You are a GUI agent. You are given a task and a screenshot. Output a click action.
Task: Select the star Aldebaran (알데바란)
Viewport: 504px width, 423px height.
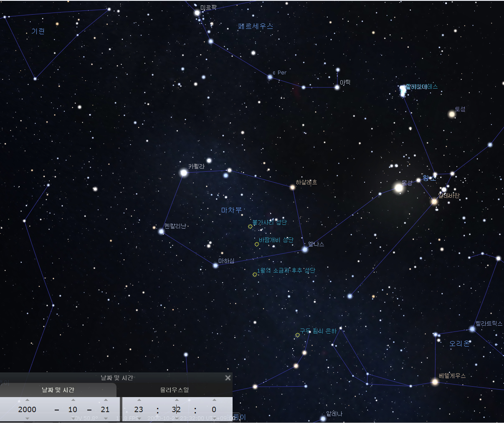click(434, 201)
